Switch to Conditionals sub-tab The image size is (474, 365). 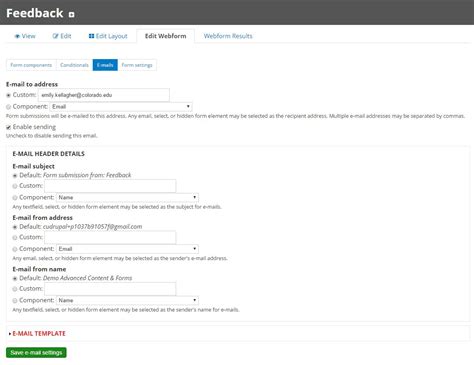coord(74,65)
